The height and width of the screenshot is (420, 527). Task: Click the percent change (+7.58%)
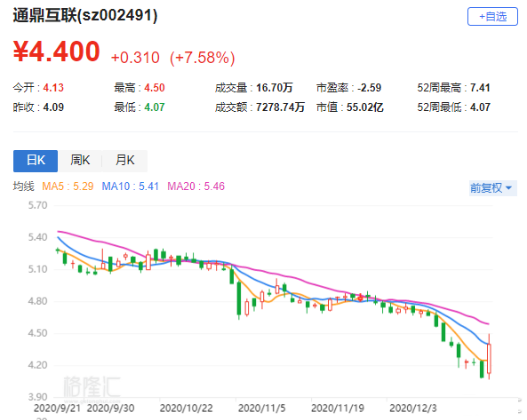tap(202, 58)
